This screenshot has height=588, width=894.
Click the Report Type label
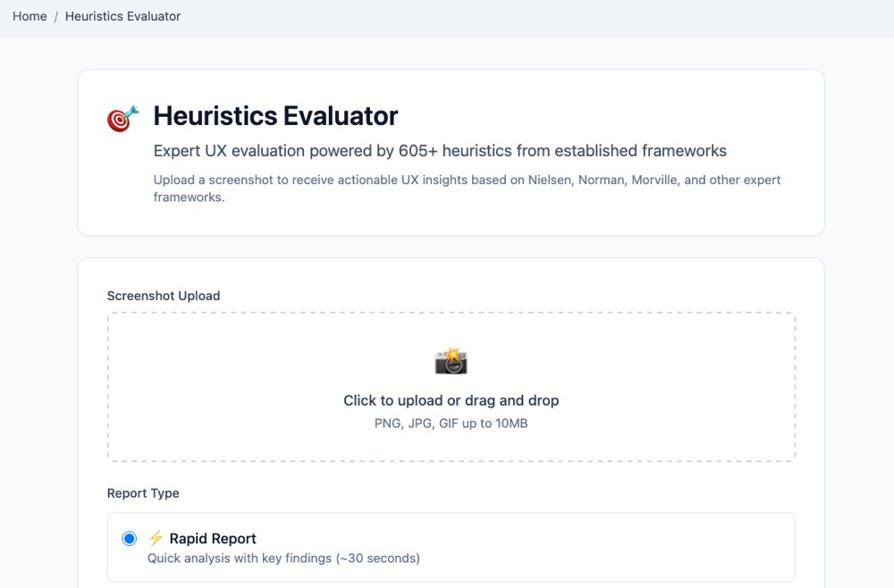click(x=143, y=493)
